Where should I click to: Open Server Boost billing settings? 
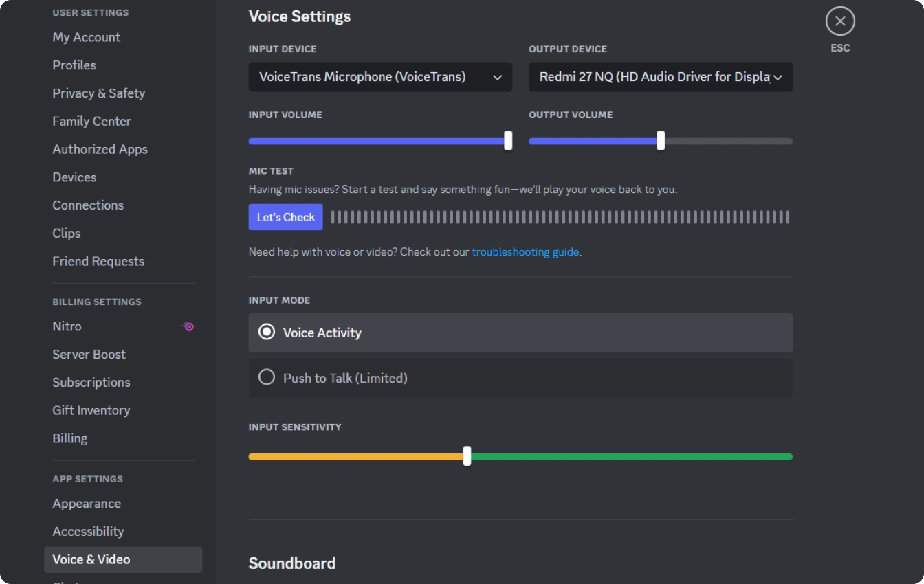[x=89, y=355]
